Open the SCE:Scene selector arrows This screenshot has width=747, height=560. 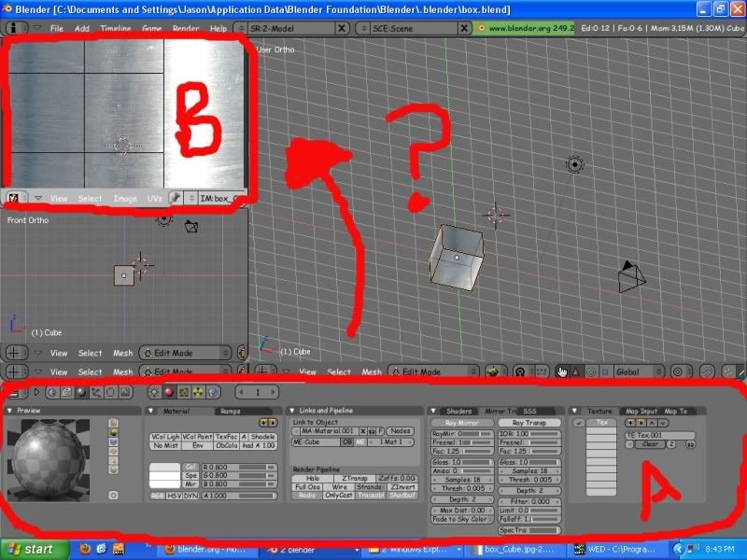point(363,28)
